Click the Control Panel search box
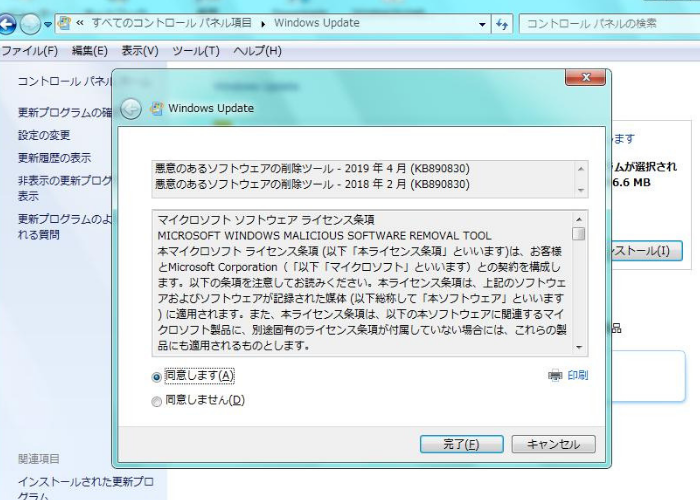Image resolution: width=700 pixels, height=500 pixels. tap(609, 24)
